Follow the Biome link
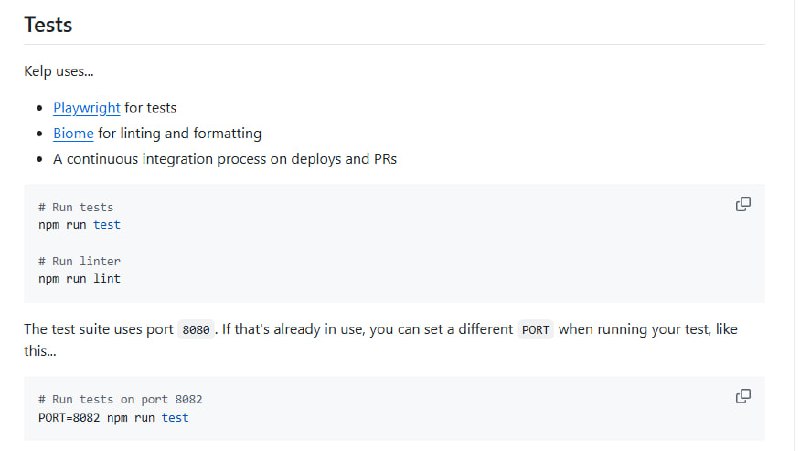 [x=73, y=133]
